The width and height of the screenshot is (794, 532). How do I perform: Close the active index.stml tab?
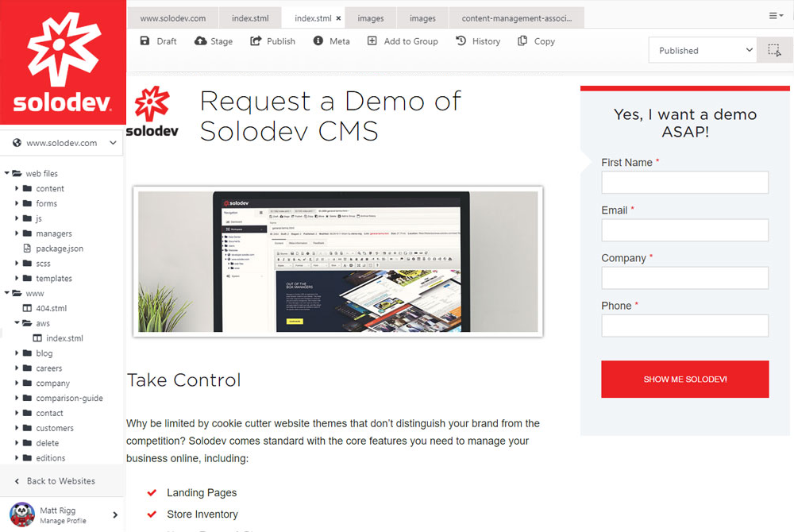click(338, 18)
